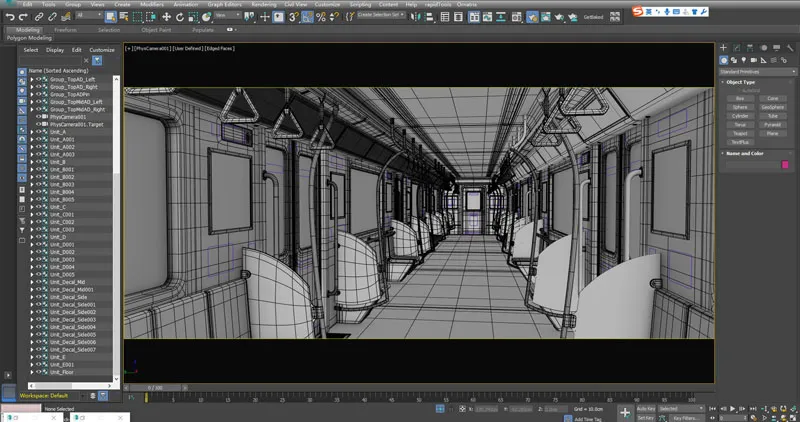This screenshot has width=800, height=422.
Task: Click the pink object color swatch
Action: [x=785, y=165]
